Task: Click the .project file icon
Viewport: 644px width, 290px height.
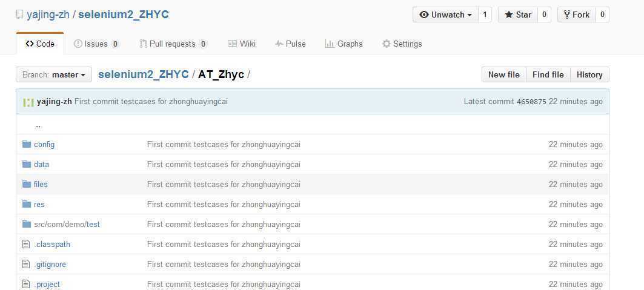Action: pyautogui.click(x=26, y=284)
